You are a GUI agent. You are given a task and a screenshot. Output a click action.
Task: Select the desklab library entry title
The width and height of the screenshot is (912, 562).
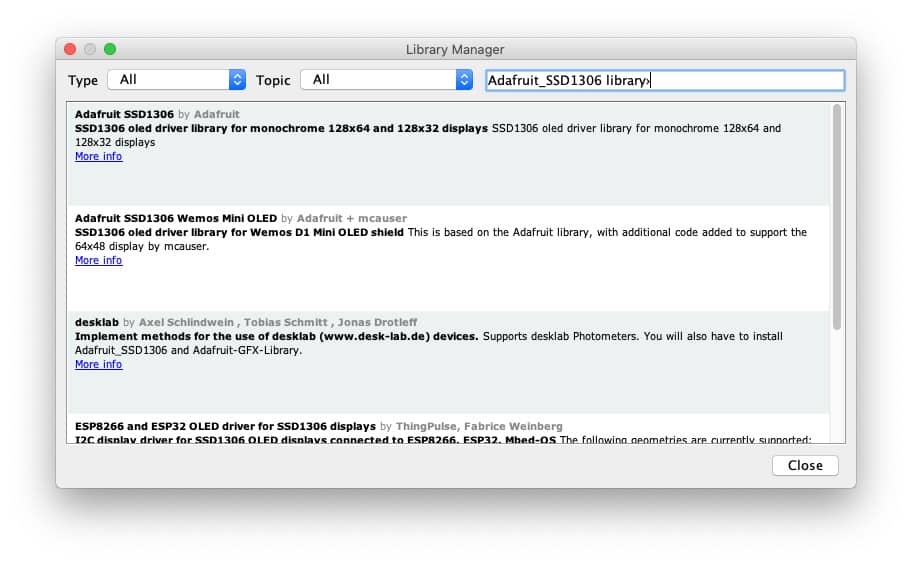pos(97,322)
